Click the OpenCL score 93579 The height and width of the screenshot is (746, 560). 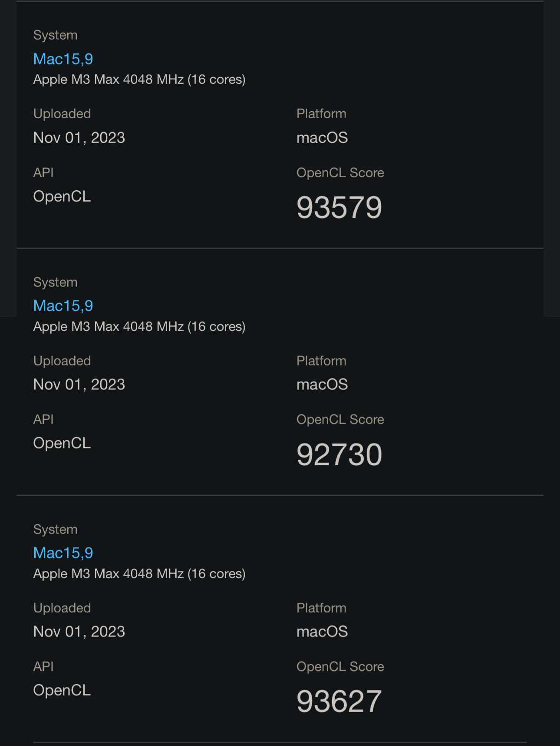pyautogui.click(x=339, y=208)
